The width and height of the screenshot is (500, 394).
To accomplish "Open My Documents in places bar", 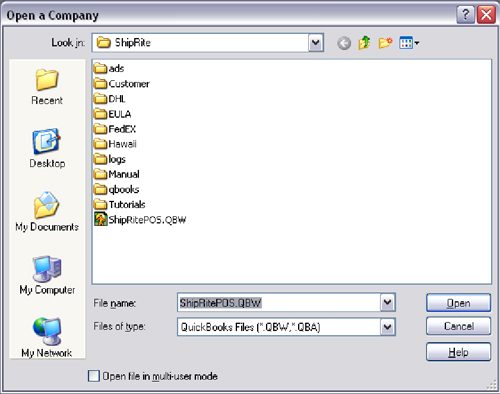I will (47, 212).
